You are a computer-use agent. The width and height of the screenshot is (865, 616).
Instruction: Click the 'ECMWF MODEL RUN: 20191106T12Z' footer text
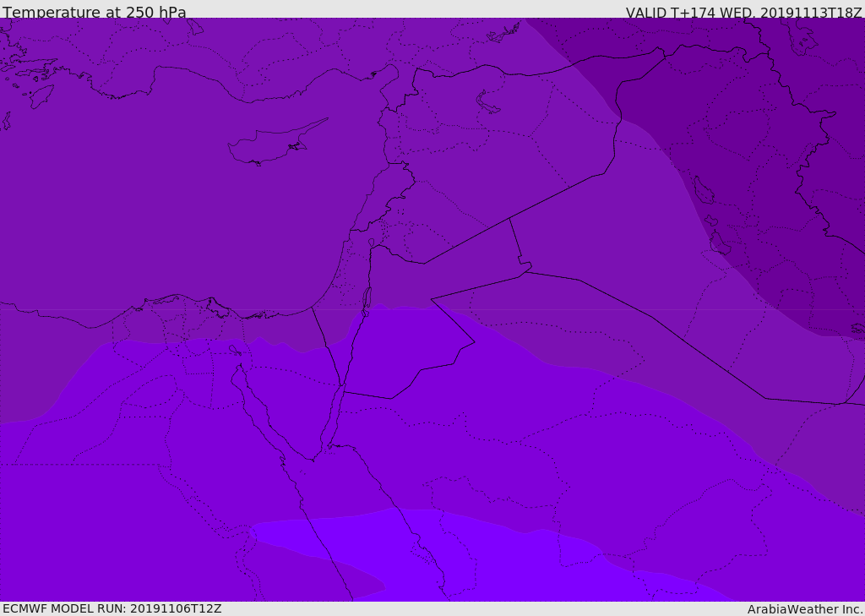[x=112, y=609]
